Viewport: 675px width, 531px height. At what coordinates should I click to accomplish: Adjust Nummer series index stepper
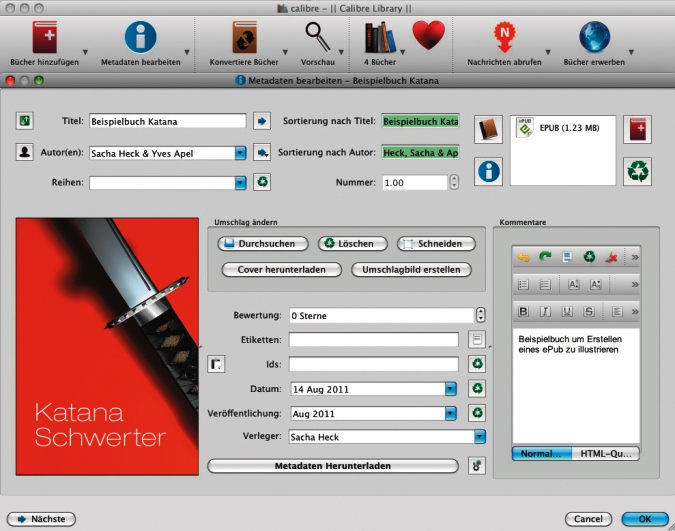(454, 182)
